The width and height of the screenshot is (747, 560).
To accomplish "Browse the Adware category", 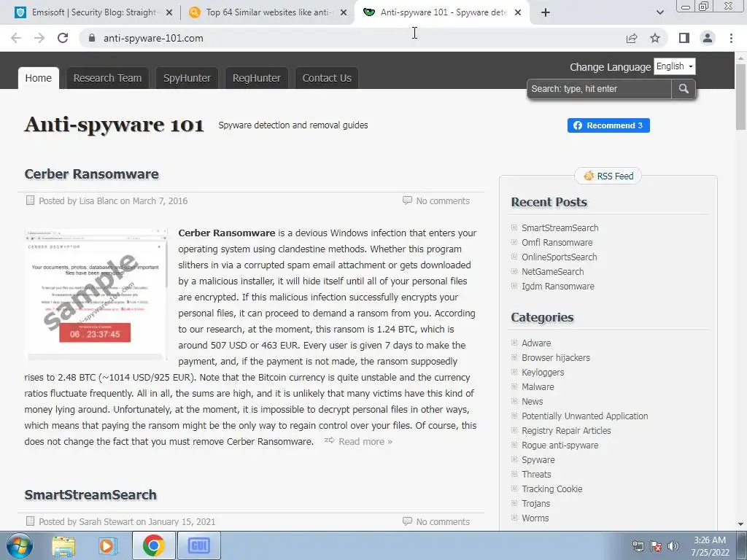I will (536, 343).
